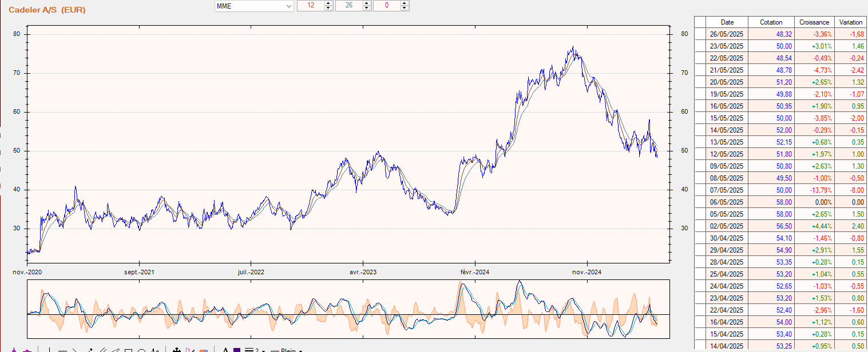Click the move (four-arrow) tool icon
This screenshot has width=868, height=352.
click(x=177, y=350)
